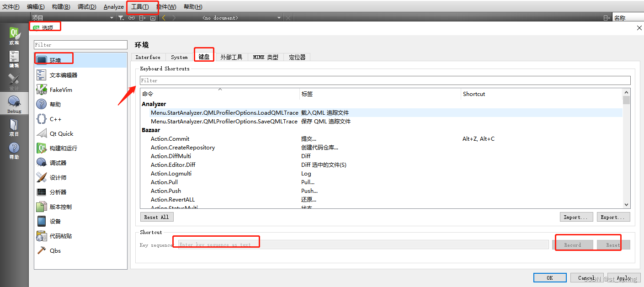Image resolution: width=644 pixels, height=287 pixels.
Task: Select the 环境 category
Action: (80, 60)
